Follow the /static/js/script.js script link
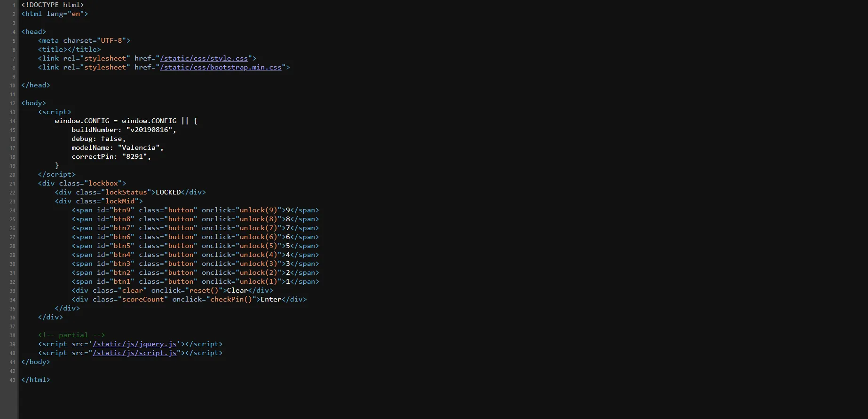 134,353
